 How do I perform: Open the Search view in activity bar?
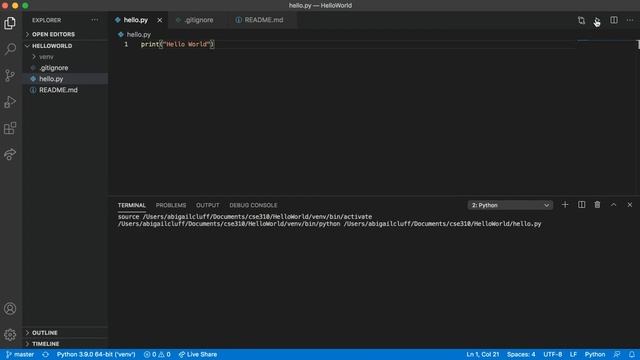tap(10, 49)
